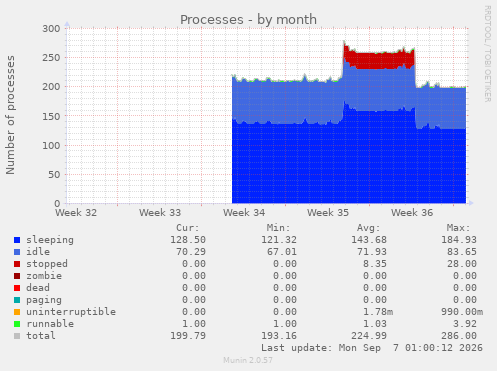Click the 250 y-axis tick label
The height and width of the screenshot is (371, 497).
[51, 58]
